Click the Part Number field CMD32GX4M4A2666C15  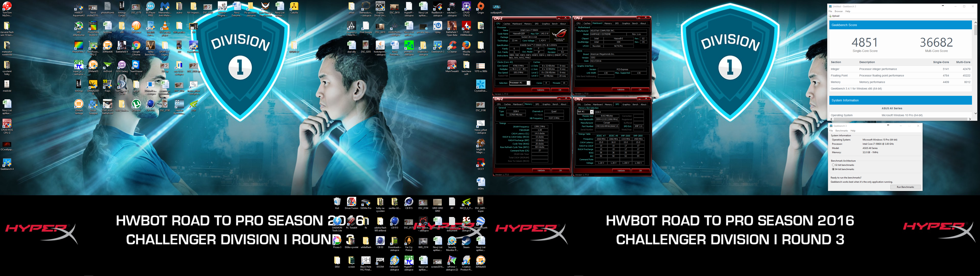tap(607, 126)
